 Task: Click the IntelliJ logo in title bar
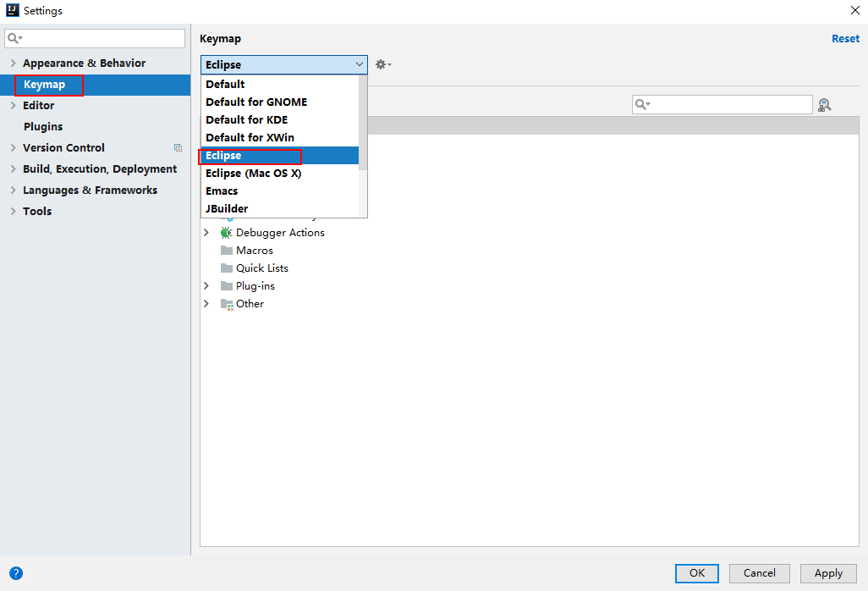pos(12,10)
